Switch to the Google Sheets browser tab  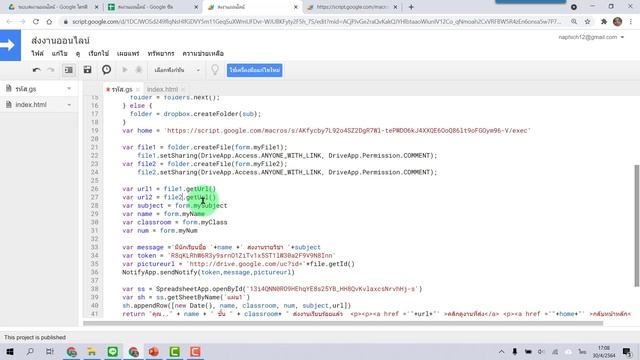point(152,7)
